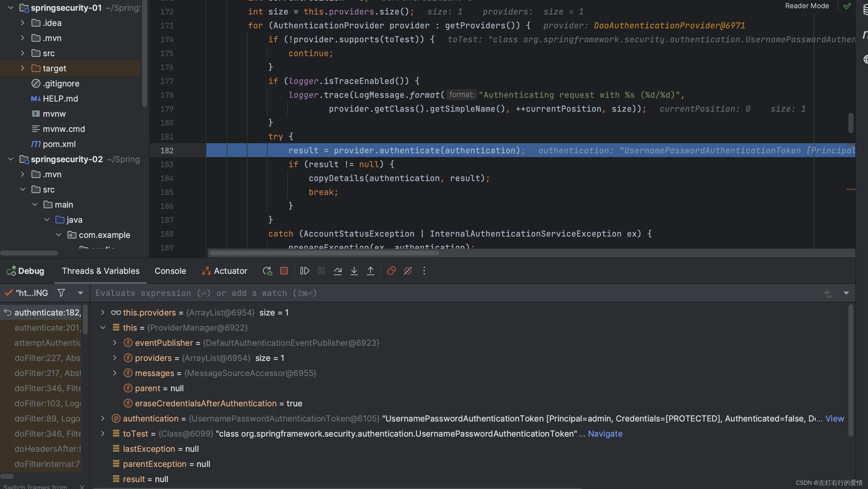Step over the current line
This screenshot has height=489, width=868.
[x=338, y=271]
